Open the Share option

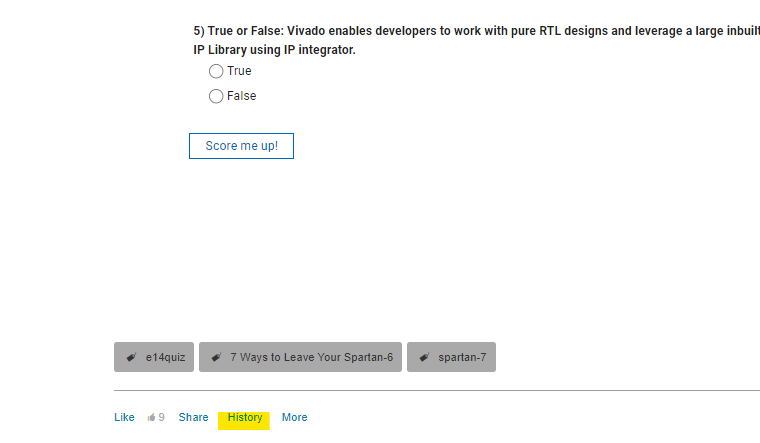pos(193,417)
